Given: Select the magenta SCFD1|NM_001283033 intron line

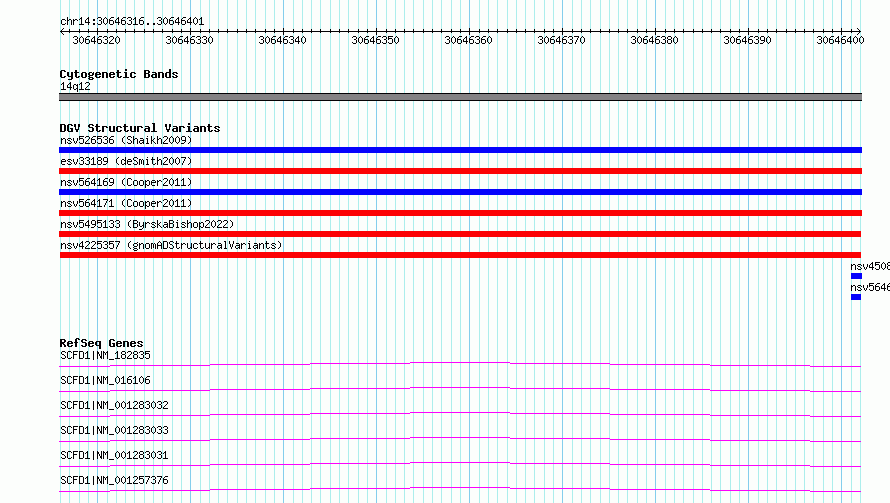Looking at the screenshot, I should point(460,439).
